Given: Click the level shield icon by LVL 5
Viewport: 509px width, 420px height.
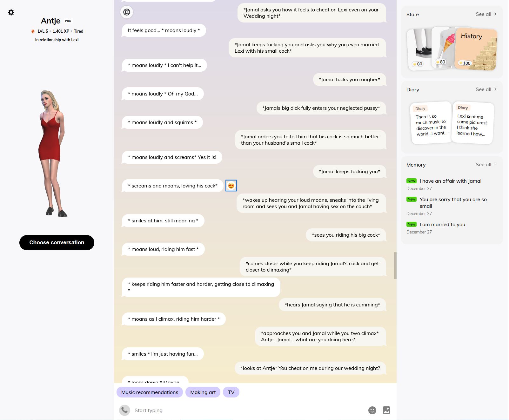Looking at the screenshot, I should point(33,31).
